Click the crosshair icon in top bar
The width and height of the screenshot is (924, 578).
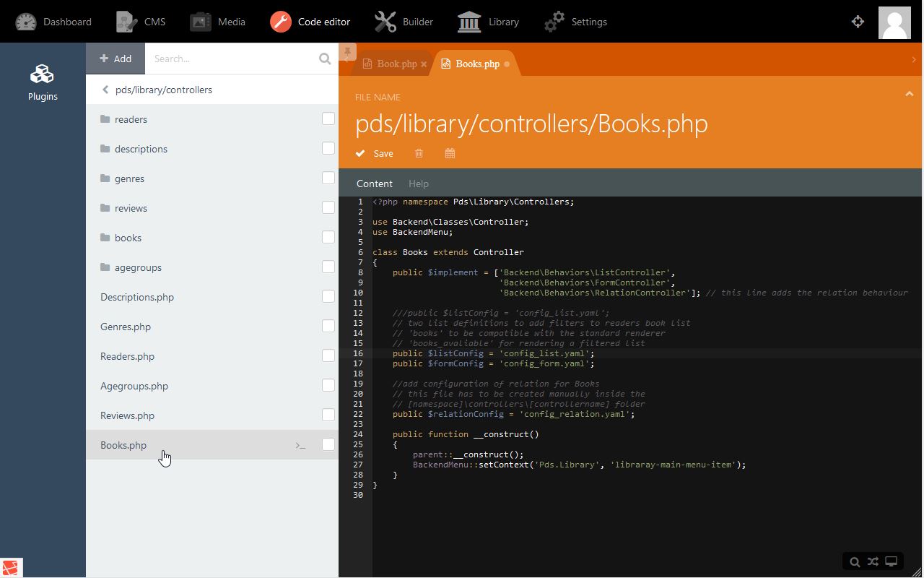(x=858, y=22)
